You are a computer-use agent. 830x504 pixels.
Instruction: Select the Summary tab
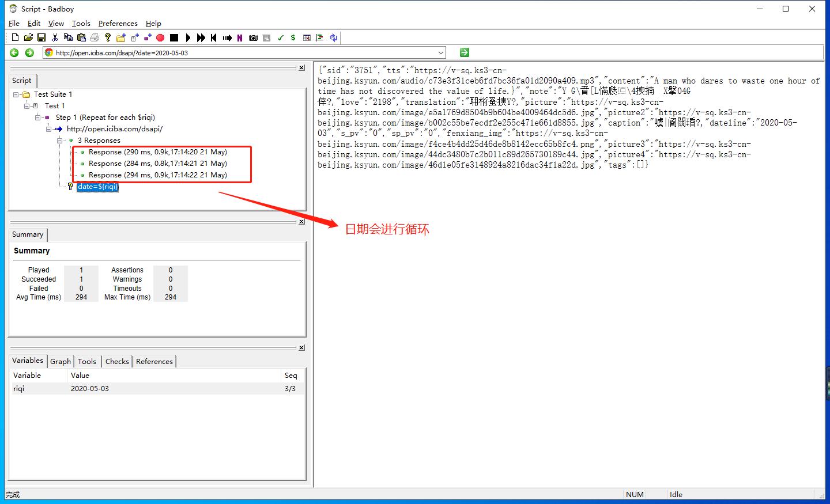point(28,234)
